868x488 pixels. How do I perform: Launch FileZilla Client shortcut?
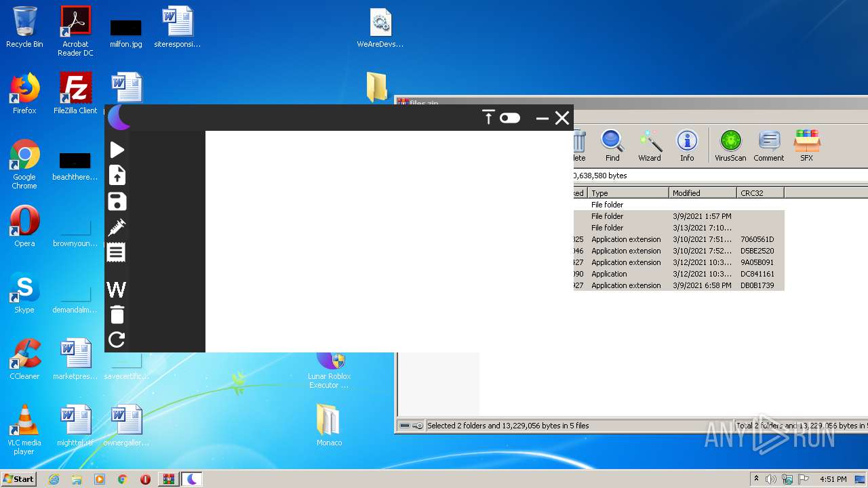(75, 94)
